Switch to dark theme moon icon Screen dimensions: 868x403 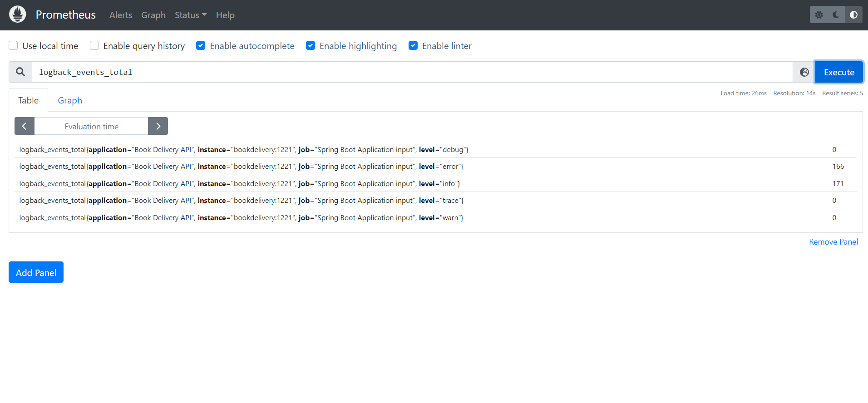pyautogui.click(x=836, y=15)
